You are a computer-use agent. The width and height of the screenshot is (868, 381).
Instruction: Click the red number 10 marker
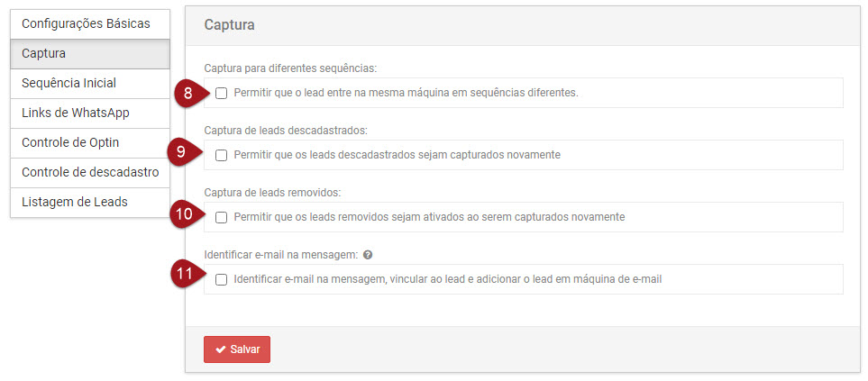click(x=184, y=214)
